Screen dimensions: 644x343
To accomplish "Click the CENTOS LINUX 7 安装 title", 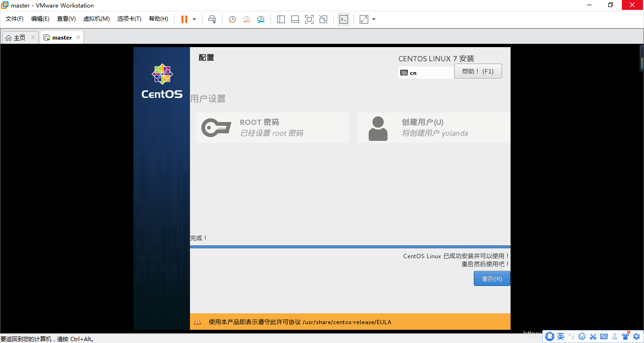I will point(436,58).
